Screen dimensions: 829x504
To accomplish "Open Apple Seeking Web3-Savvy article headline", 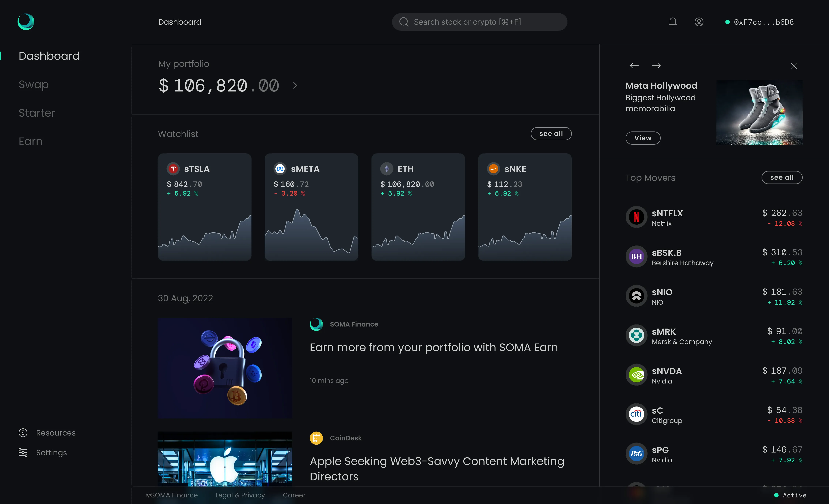I will click(437, 469).
